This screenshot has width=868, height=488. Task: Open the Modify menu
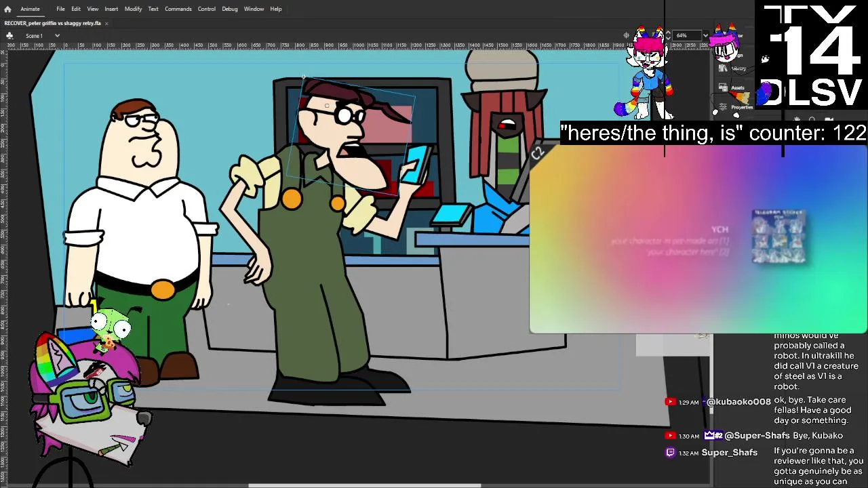133,9
